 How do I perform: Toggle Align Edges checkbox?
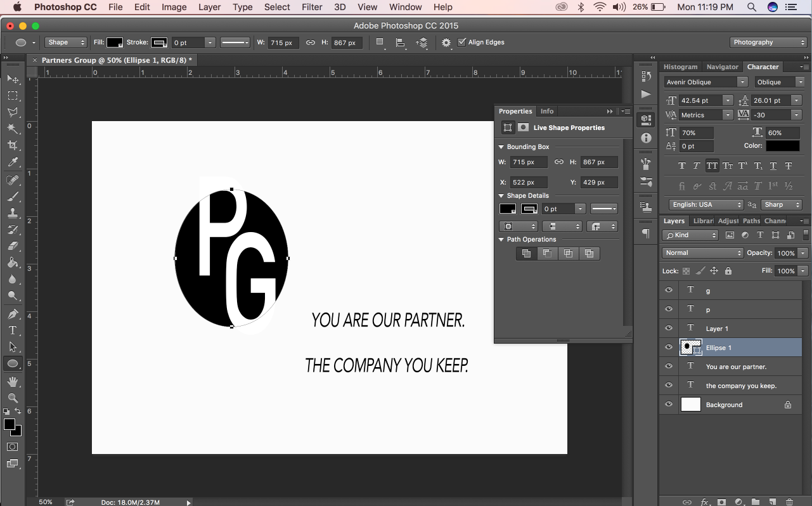pos(461,42)
